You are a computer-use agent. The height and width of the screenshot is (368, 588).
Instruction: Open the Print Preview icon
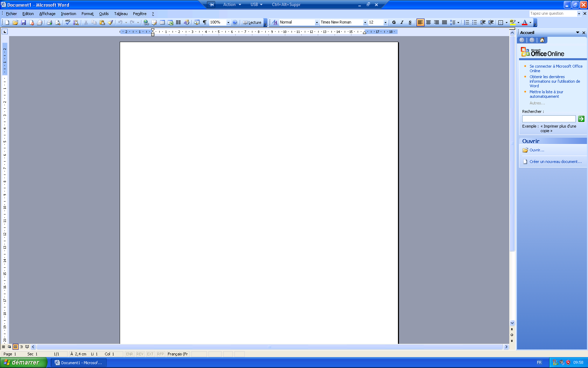coord(58,22)
